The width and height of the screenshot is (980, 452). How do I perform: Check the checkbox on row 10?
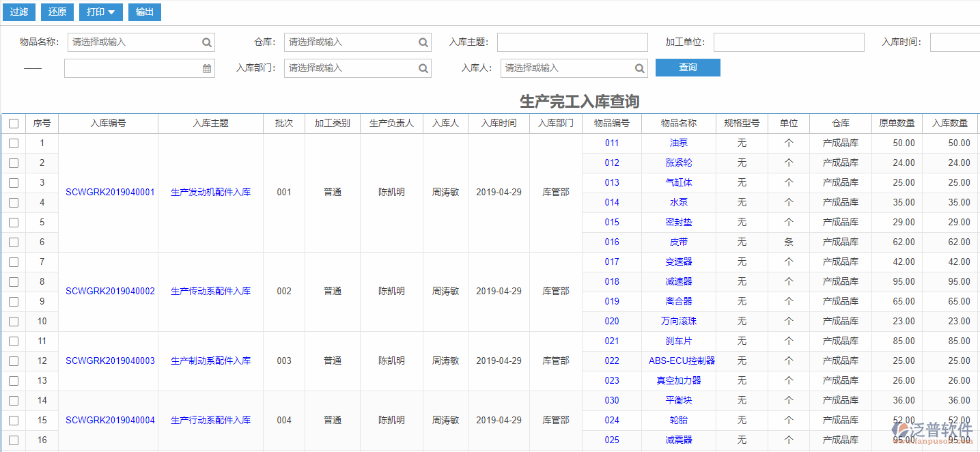14,321
